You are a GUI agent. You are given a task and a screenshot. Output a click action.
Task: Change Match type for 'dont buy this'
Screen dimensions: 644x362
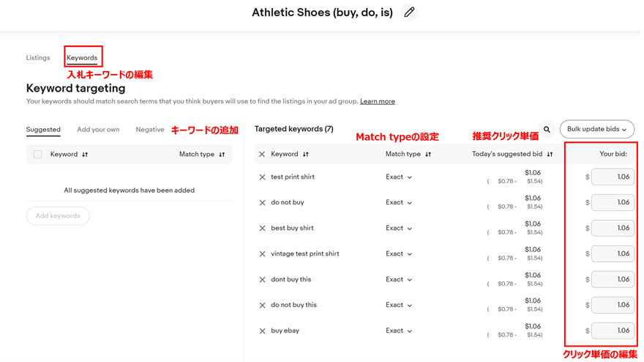coord(398,279)
